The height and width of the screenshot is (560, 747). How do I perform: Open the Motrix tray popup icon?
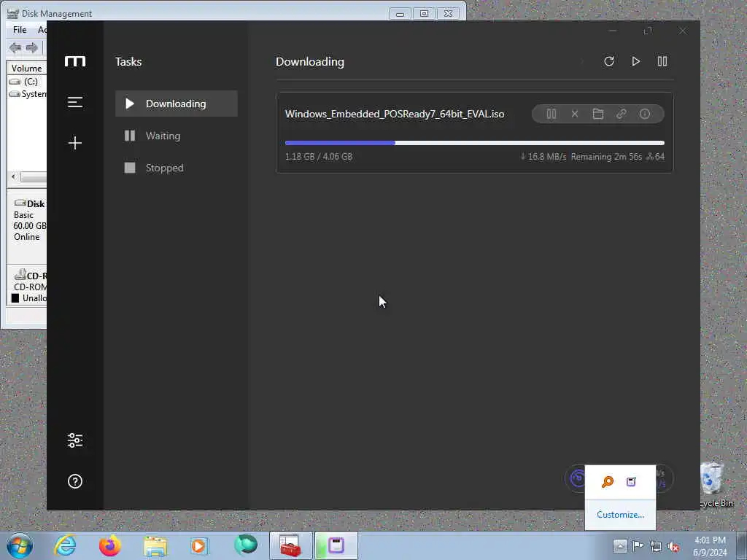[x=631, y=482]
